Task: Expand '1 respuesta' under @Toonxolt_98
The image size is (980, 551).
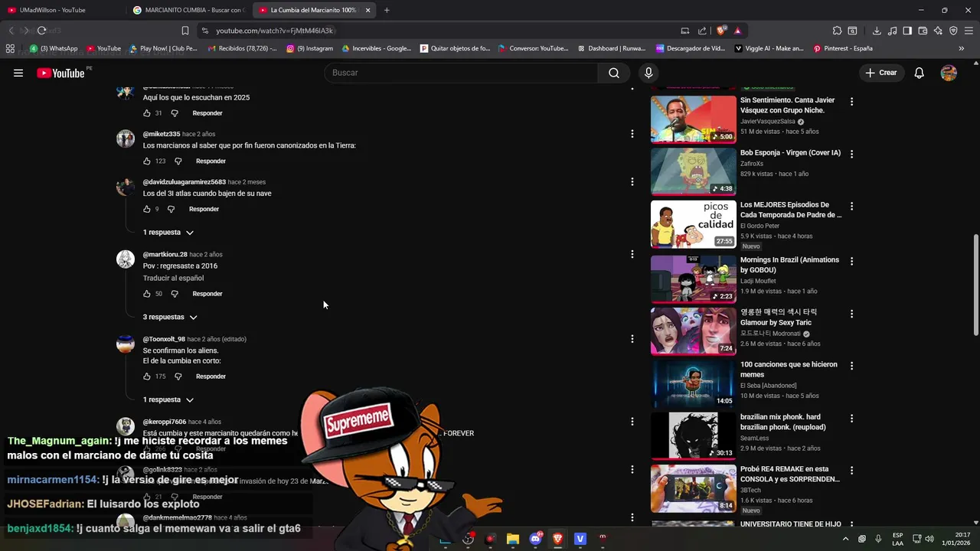Action: 168,399
